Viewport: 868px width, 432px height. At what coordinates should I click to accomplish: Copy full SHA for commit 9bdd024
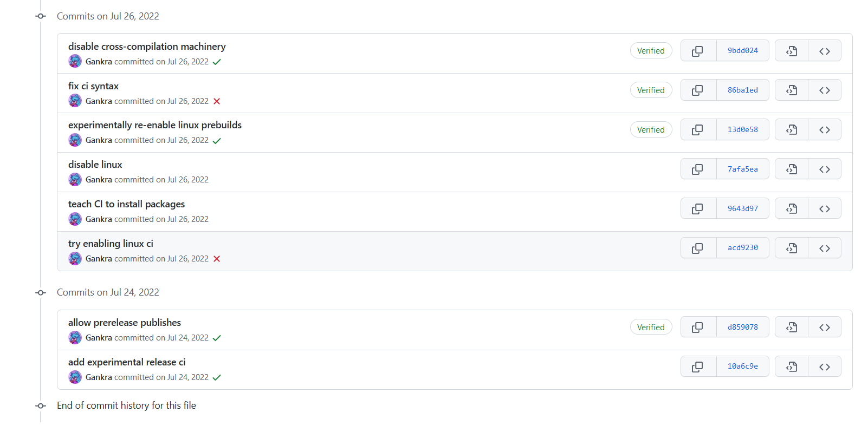click(x=698, y=50)
